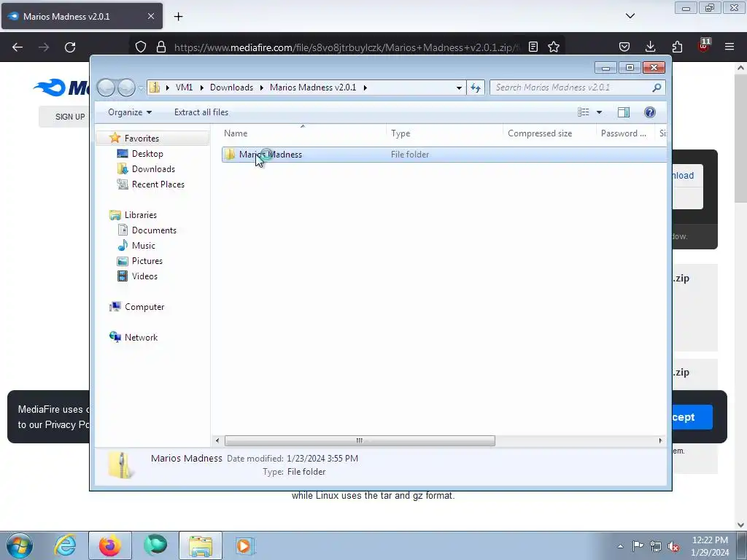747x560 pixels.
Task: Open the Firefox hamburger menu
Action: point(729,47)
